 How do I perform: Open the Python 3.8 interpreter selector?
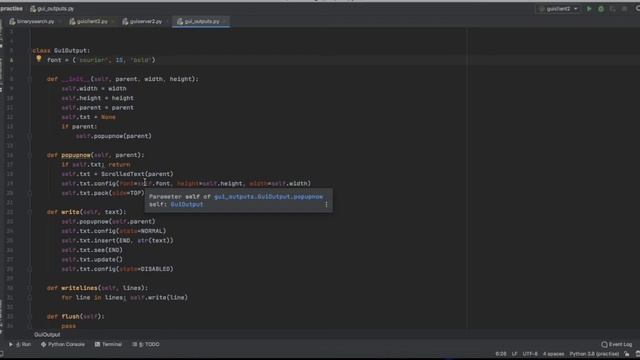click(x=594, y=354)
